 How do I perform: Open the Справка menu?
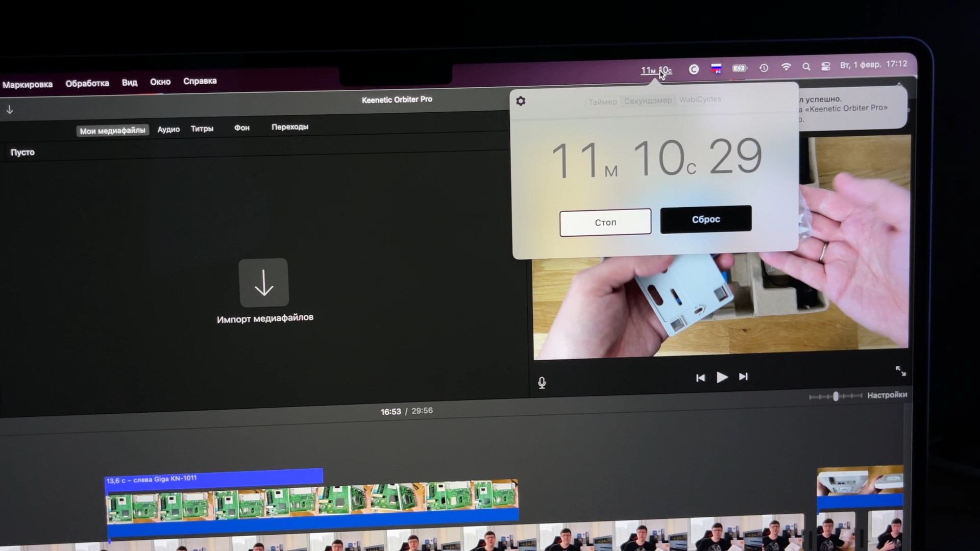tap(200, 81)
